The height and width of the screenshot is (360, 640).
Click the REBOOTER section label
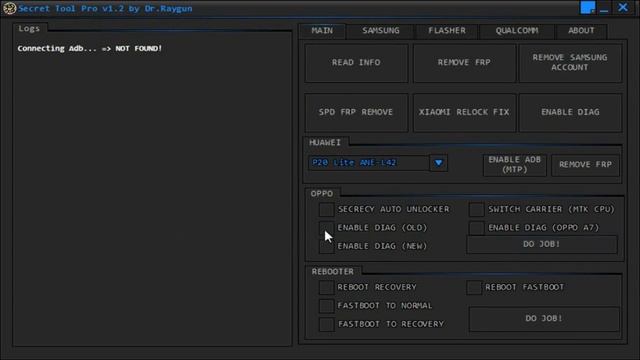[333, 272]
